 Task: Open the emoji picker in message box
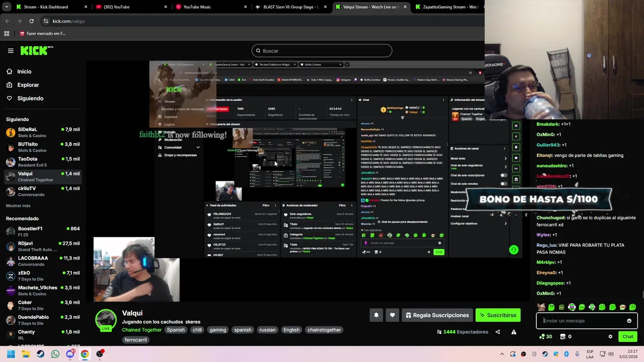point(629,321)
